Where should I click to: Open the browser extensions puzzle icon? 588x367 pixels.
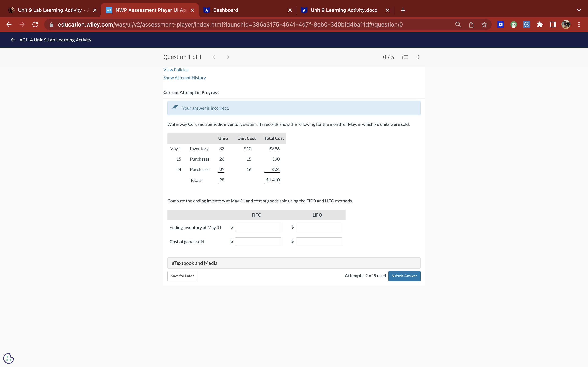tap(540, 24)
